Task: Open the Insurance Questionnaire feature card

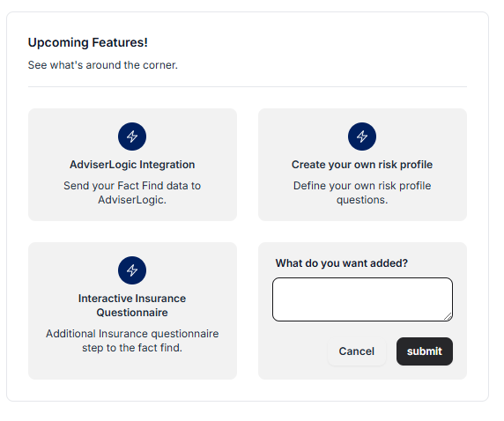Action: point(132,311)
